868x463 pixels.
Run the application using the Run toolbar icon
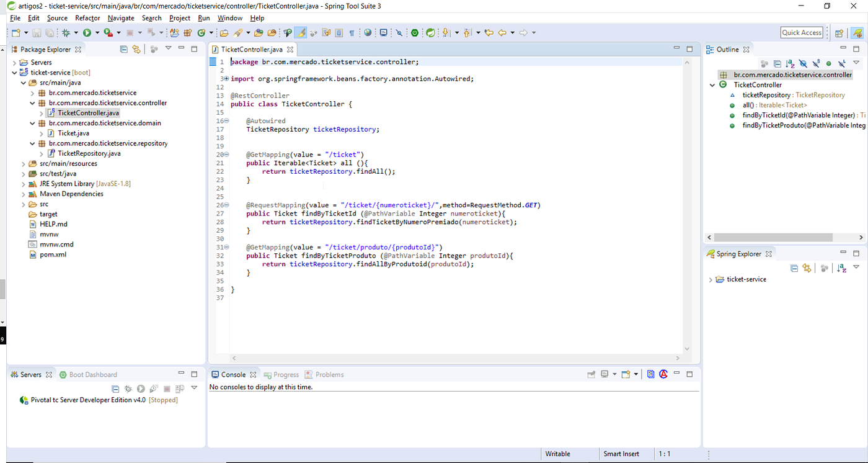click(87, 32)
